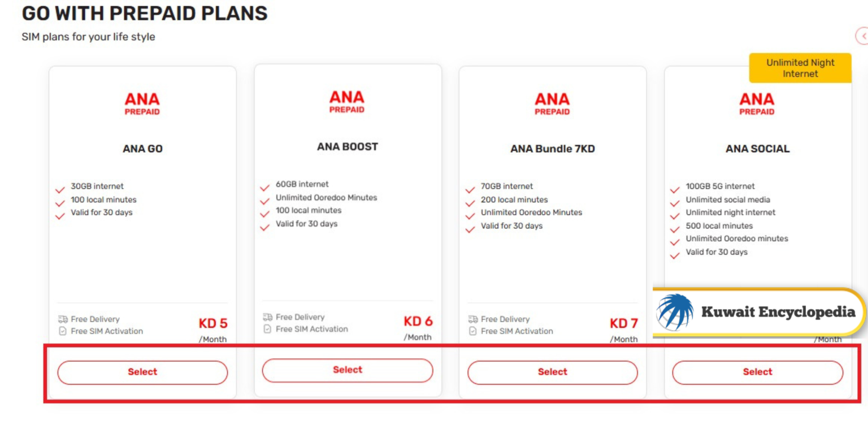Image resolution: width=868 pixels, height=425 pixels.
Task: Click checkmark beside Unlimited Ooredoo Minutes on ANA BOOST
Action: click(x=264, y=200)
